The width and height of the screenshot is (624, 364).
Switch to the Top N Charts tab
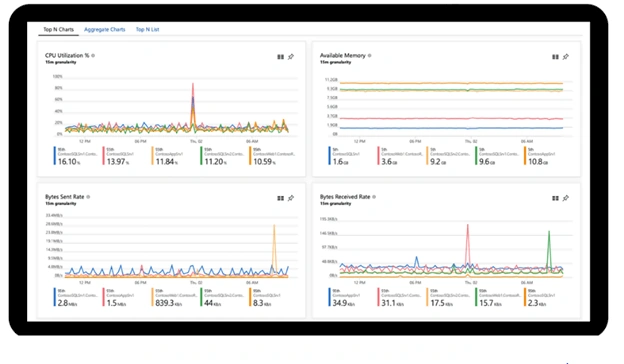58,29
